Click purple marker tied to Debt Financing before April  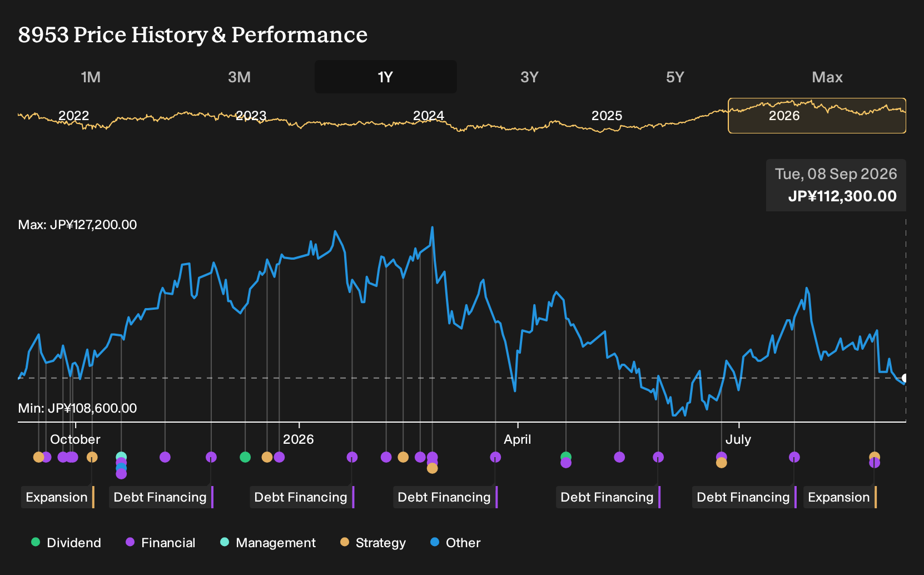[495, 457]
